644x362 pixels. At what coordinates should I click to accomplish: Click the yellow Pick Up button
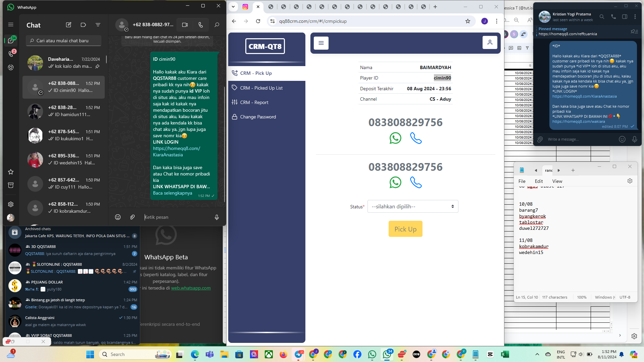(405, 229)
